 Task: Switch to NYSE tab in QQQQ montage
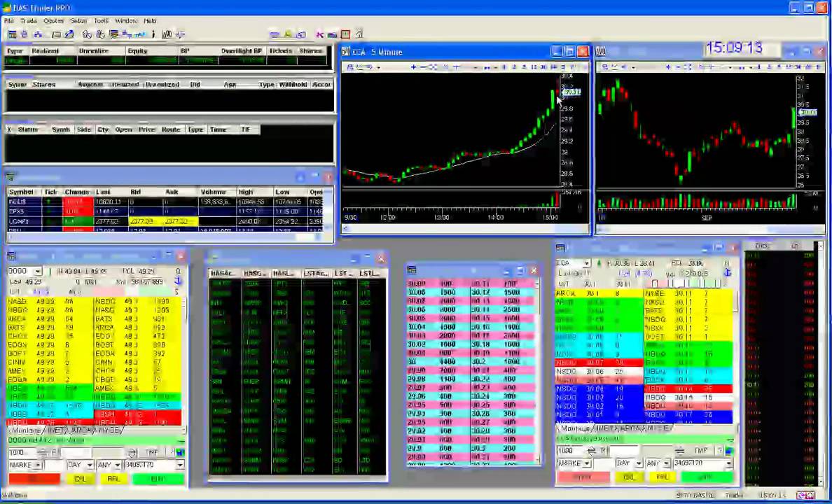109,430
